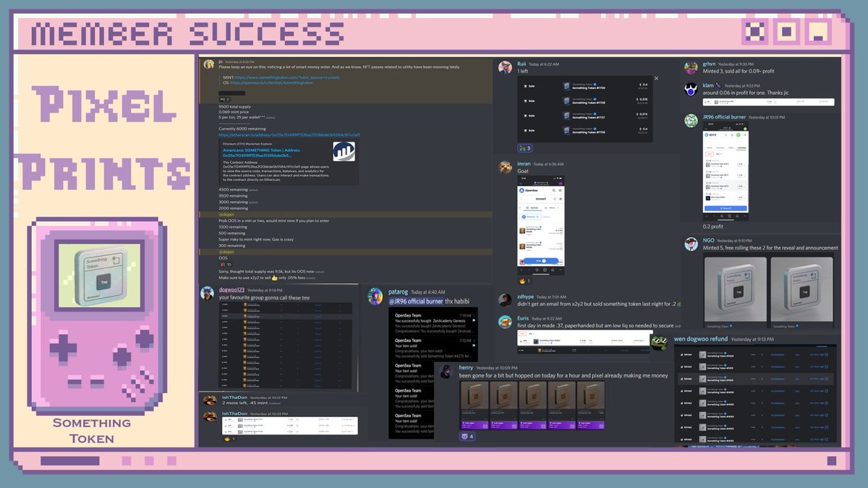Screen dimensions: 868x488
Task: Open klam's profit row screenshot
Action: [768, 102]
